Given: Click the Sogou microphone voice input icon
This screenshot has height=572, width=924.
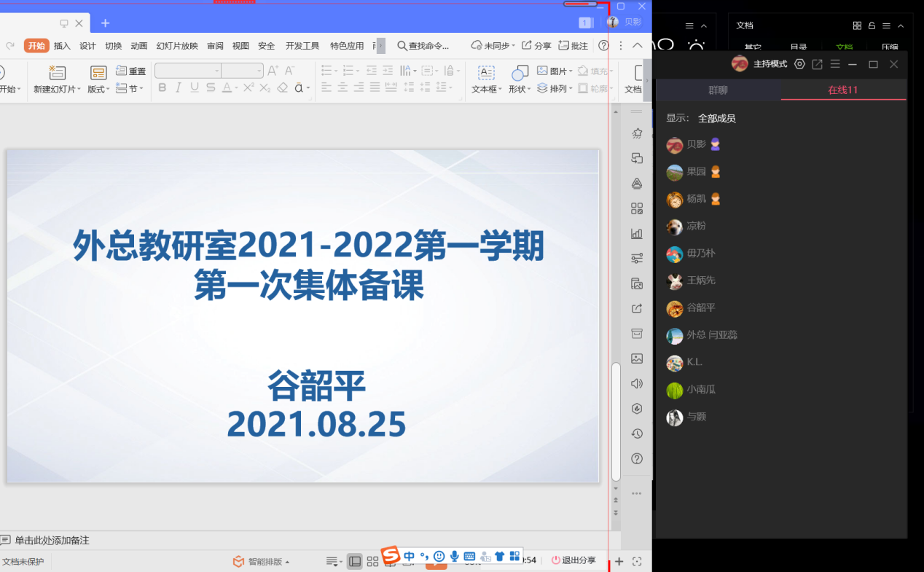Looking at the screenshot, I should 455,557.
